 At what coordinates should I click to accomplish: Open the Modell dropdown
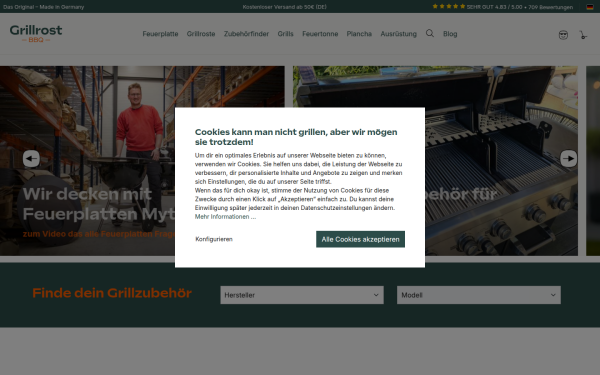tap(479, 295)
